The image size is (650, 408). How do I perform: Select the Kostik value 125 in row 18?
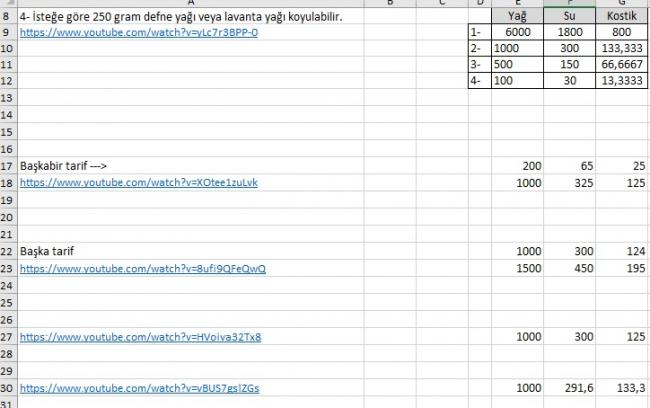(622, 183)
